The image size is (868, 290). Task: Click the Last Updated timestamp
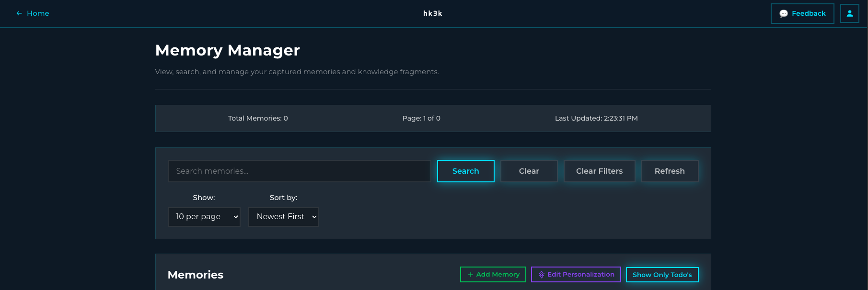[x=596, y=118]
